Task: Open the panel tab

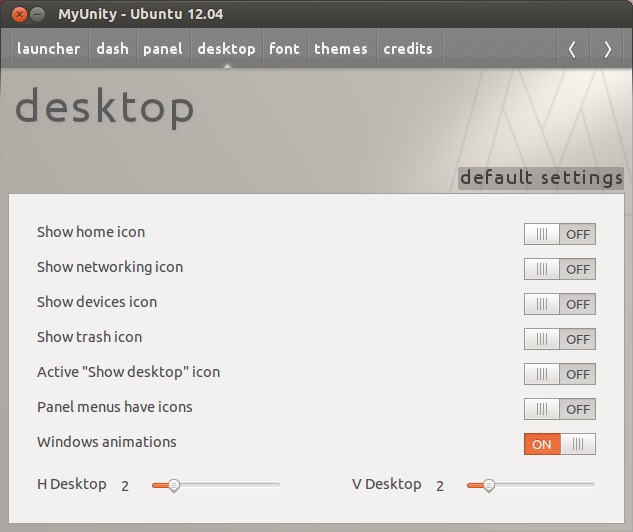Action: [163, 49]
